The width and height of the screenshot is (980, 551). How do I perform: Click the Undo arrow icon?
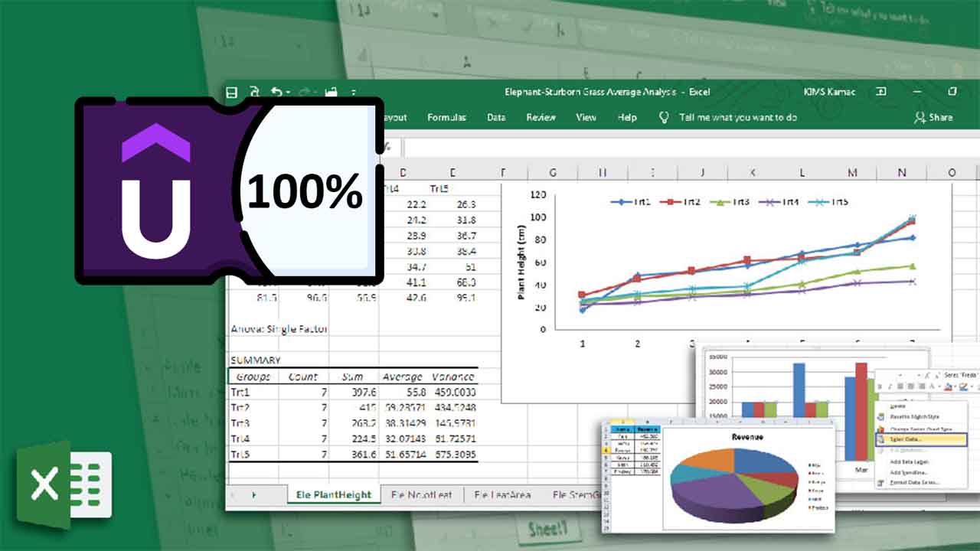(x=276, y=93)
